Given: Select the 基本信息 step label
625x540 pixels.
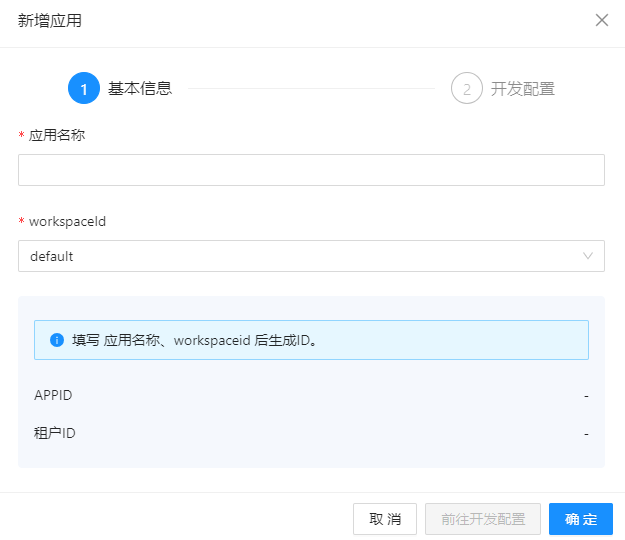Looking at the screenshot, I should (x=140, y=88).
